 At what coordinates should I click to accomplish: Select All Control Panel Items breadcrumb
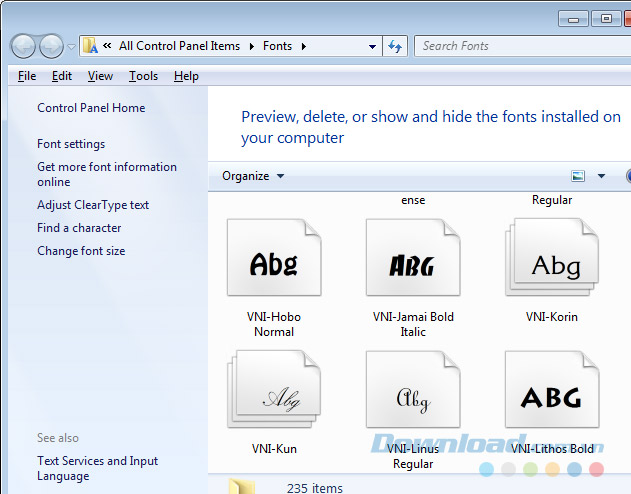[179, 46]
